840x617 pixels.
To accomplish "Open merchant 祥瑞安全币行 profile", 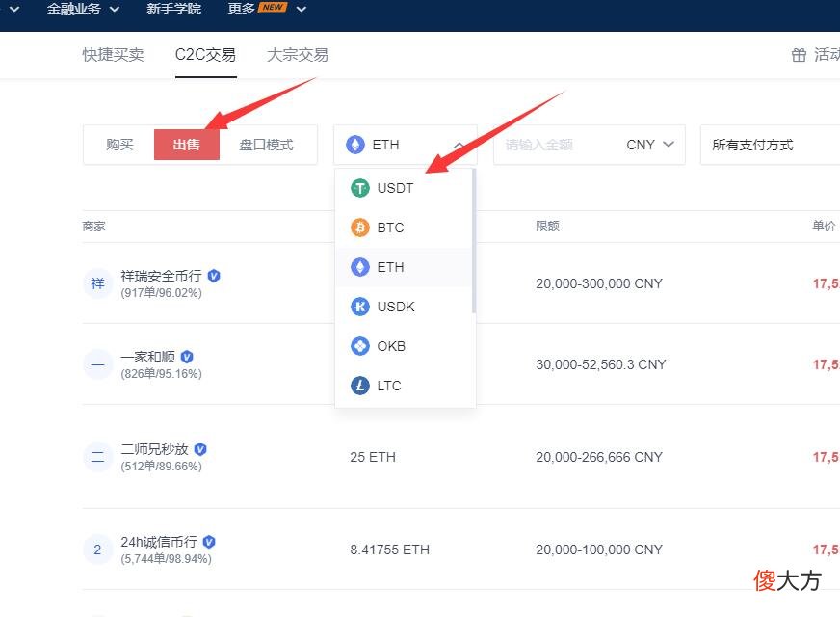I will [161, 276].
